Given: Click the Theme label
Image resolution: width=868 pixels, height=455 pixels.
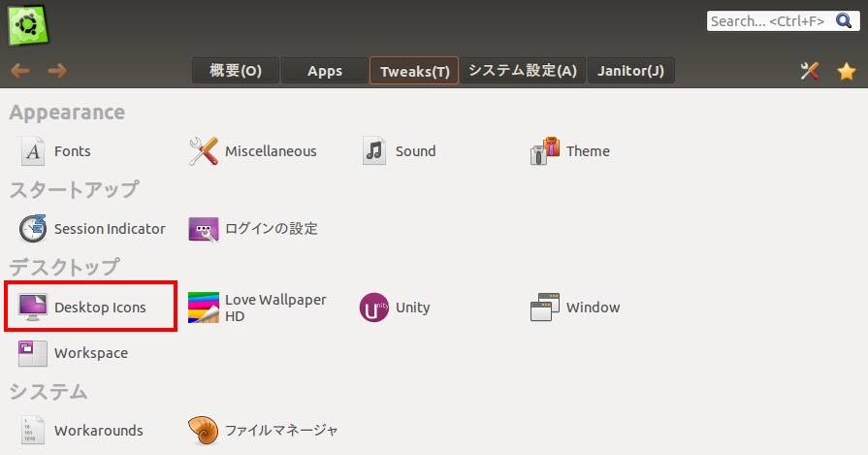Looking at the screenshot, I should tap(588, 151).
